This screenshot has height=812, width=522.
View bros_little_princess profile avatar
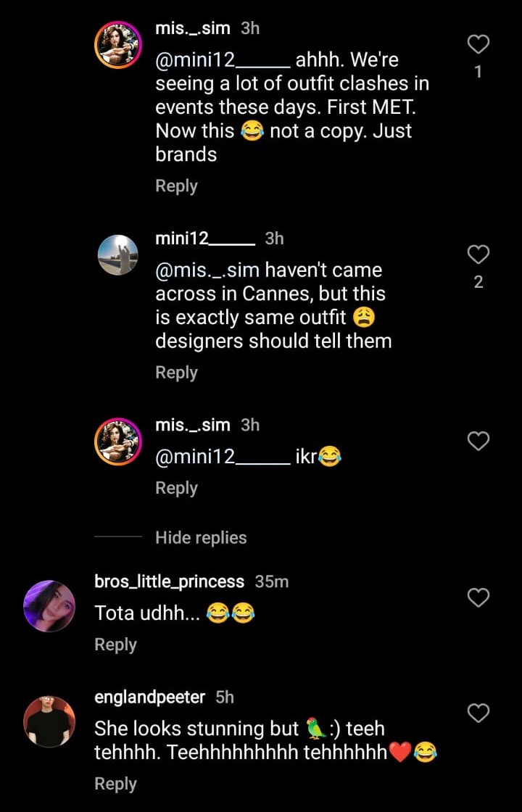(49, 605)
